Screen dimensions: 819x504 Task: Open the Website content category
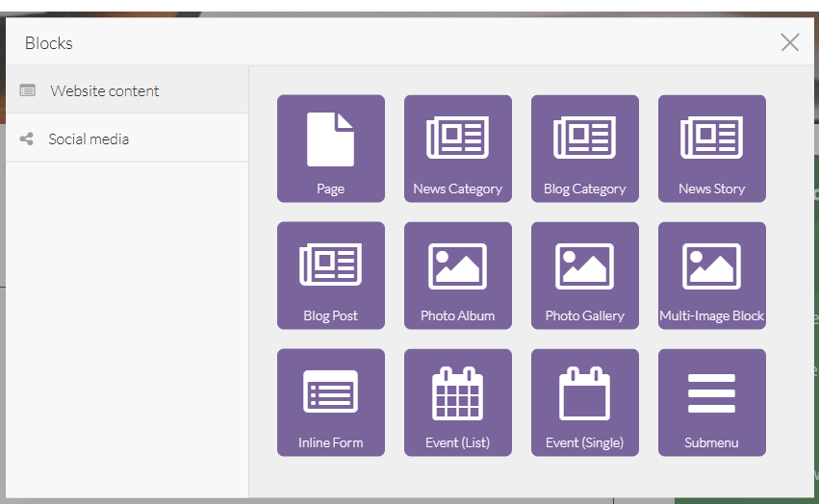(105, 91)
